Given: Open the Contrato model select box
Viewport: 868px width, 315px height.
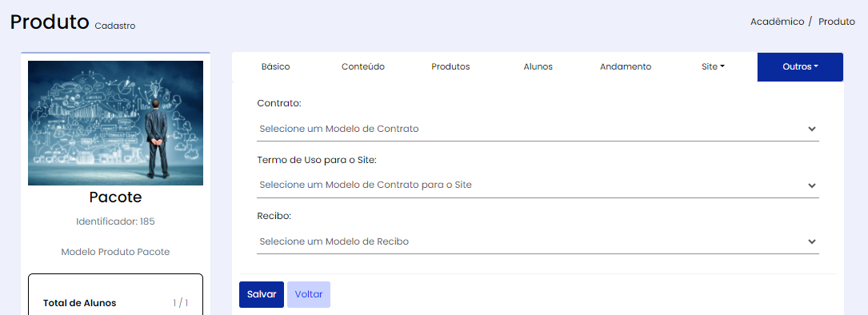Looking at the screenshot, I should coord(538,129).
